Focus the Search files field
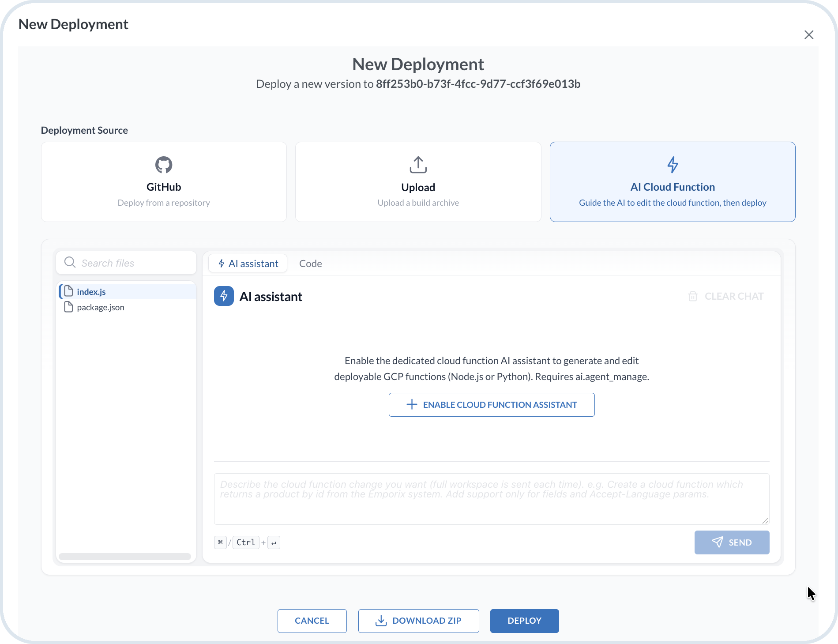 (x=126, y=263)
